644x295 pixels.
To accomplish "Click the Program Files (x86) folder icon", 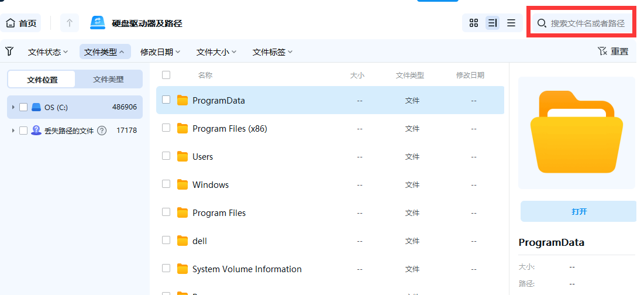I will click(x=182, y=129).
